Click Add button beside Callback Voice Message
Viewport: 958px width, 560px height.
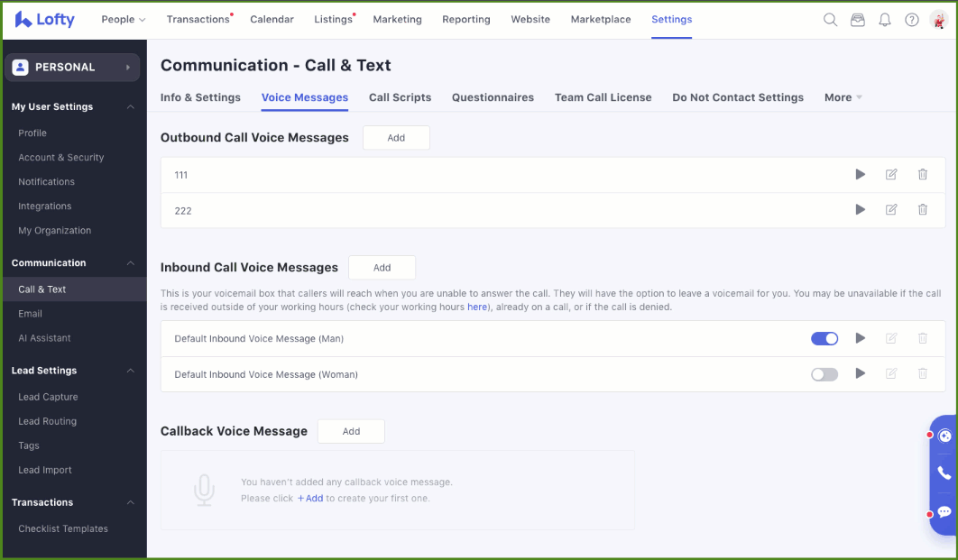[x=351, y=431]
